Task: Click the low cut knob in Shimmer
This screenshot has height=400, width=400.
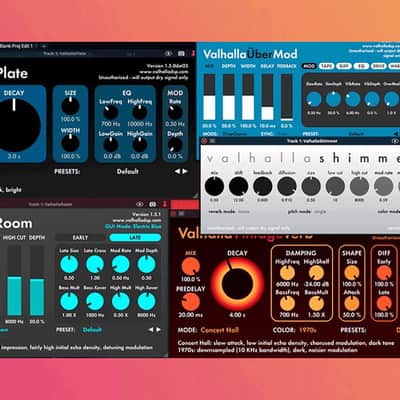Action: 335,186
